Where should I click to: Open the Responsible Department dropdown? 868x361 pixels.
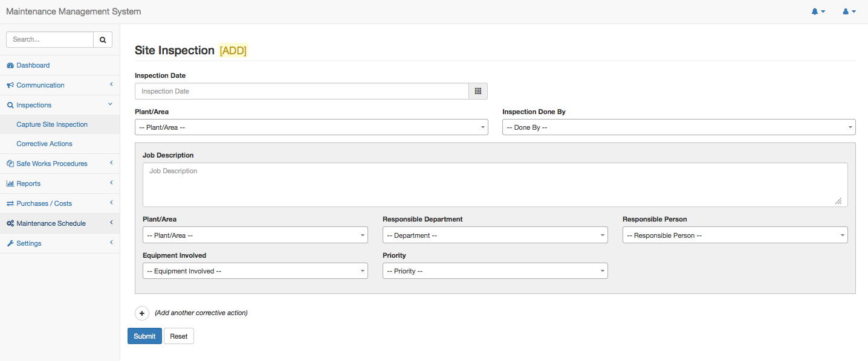pos(494,235)
